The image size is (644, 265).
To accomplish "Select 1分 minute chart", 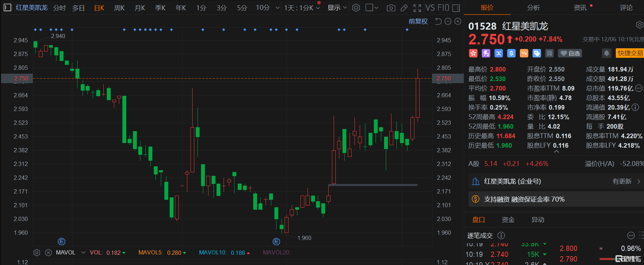I will [x=201, y=8].
